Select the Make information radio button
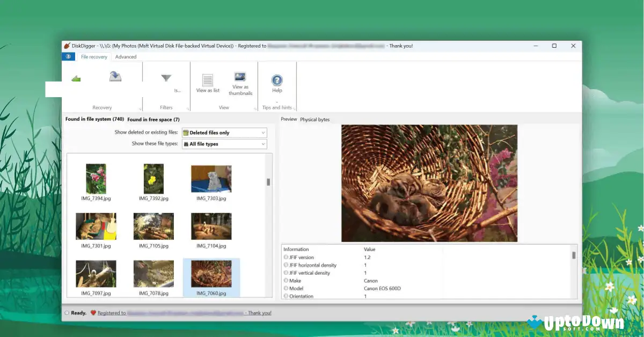Viewport: 644px width, 337px height. 286,280
